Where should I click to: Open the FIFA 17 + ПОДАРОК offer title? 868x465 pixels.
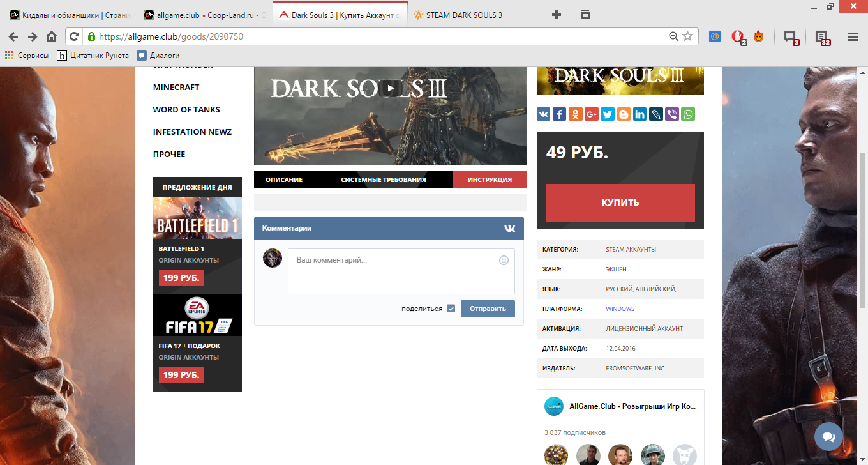coord(190,346)
